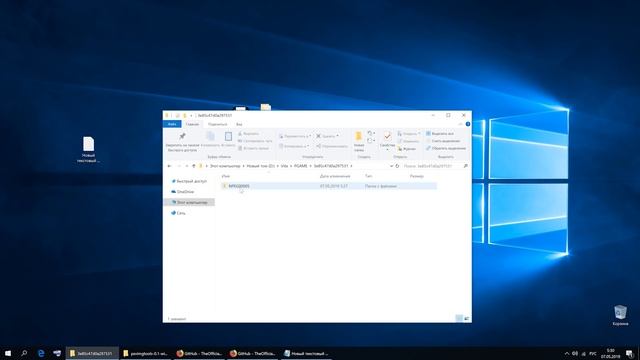
Task: Select the NPXS20005 folder row
Action: click(329, 186)
